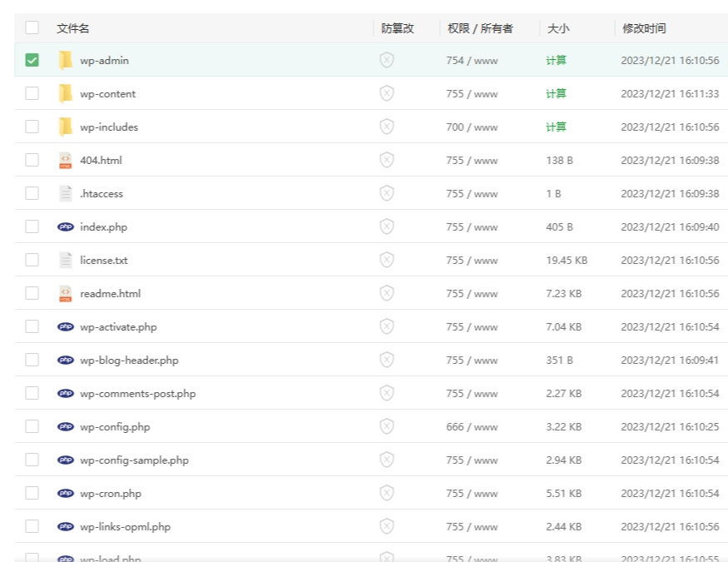This screenshot has height=562, width=728.
Task: Check the license.txt row checkbox
Action: pyautogui.click(x=32, y=260)
